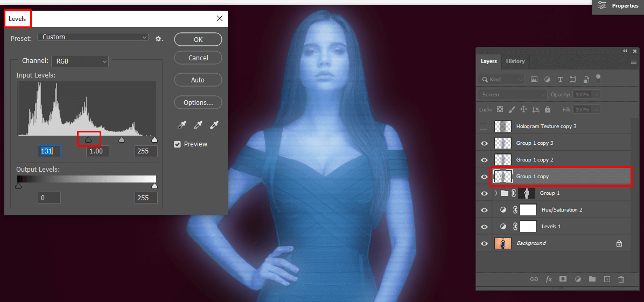Expand the Group 1 folder

[x=496, y=193]
